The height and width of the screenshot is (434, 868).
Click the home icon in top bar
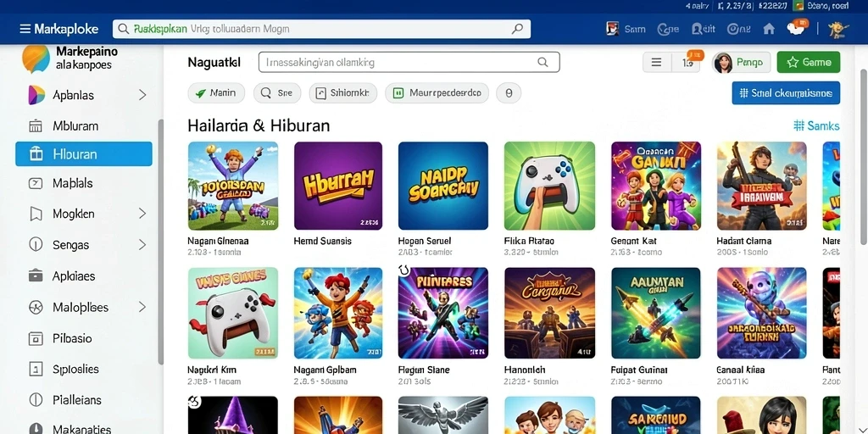769,29
